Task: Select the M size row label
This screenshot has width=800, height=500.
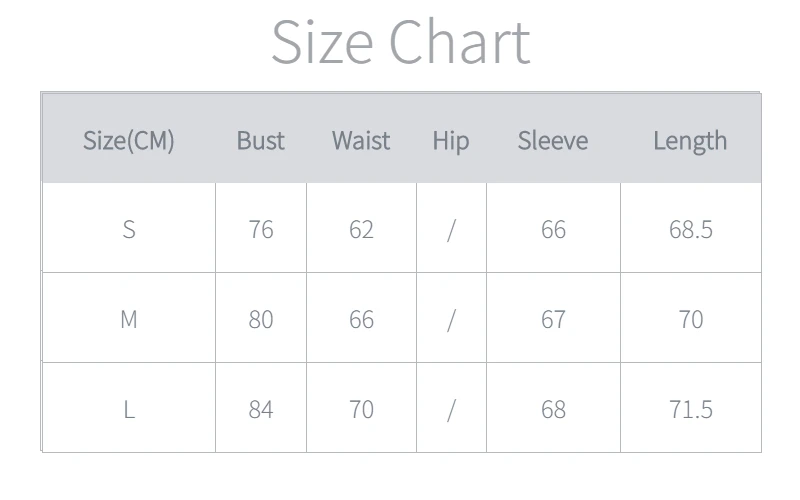Action: coord(128,319)
